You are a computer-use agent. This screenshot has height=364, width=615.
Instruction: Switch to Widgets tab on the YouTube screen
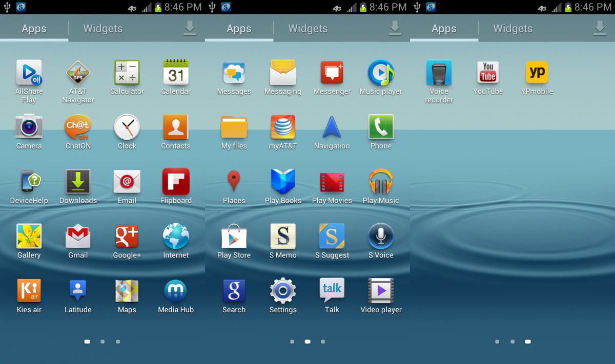pos(513,29)
